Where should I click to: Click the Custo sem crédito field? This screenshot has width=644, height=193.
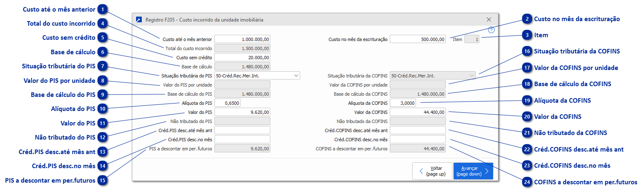tap(243, 58)
